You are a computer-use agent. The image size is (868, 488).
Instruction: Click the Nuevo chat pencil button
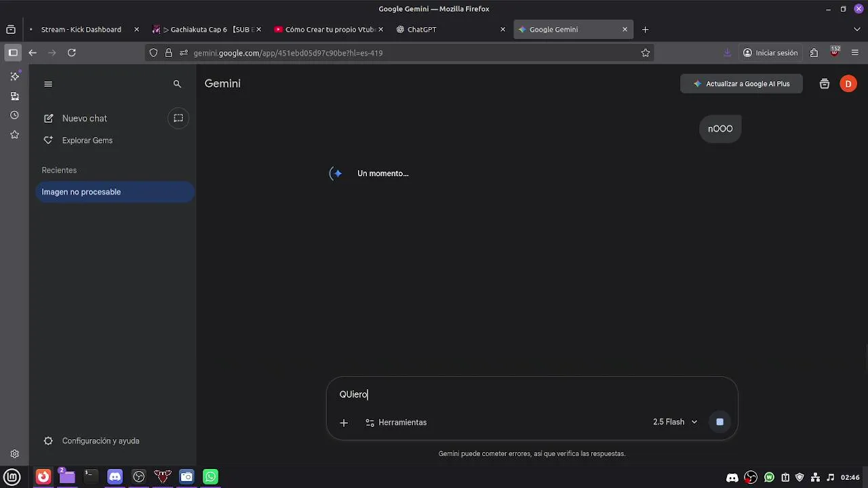(x=76, y=118)
